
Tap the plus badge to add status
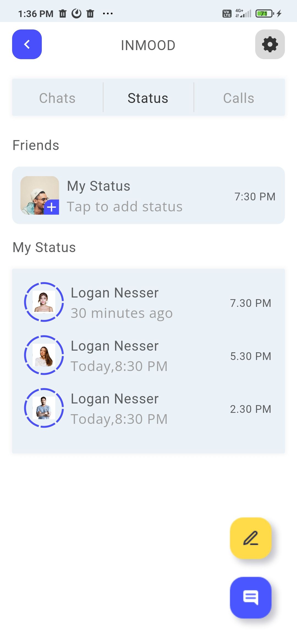point(52,207)
